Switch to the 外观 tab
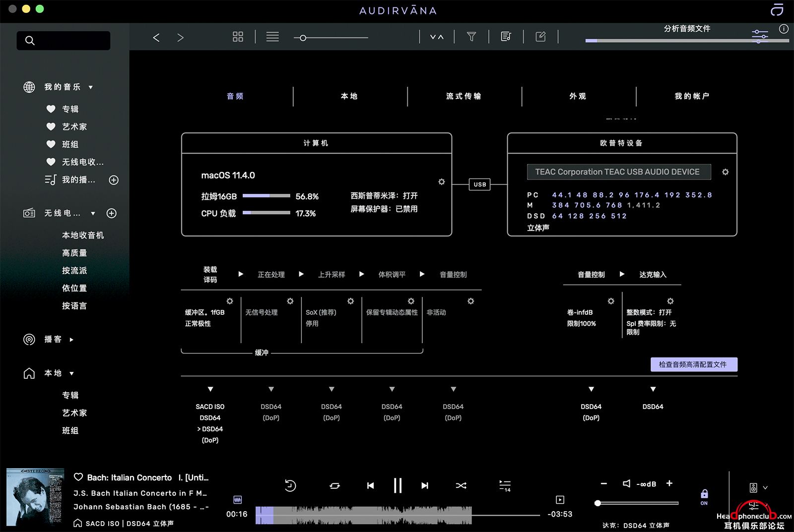Viewport: 794px width, 532px height. pos(578,96)
